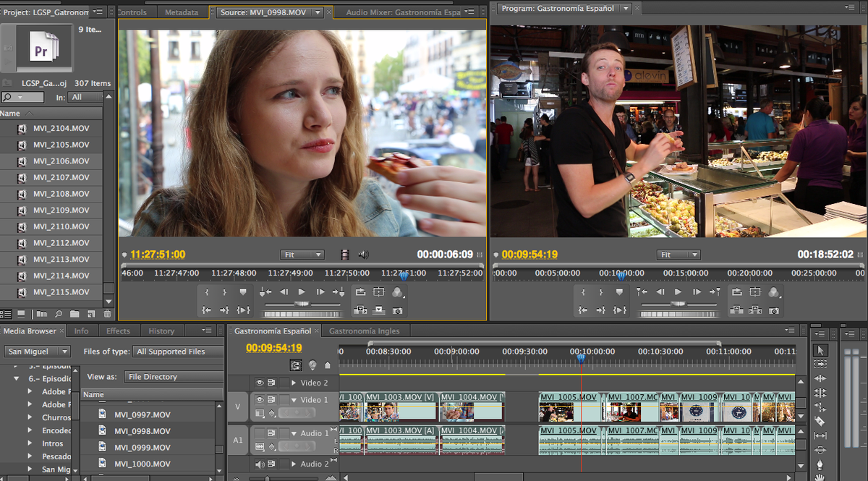This screenshot has height=481, width=868.
Task: Switch to the History tab
Action: point(161,331)
